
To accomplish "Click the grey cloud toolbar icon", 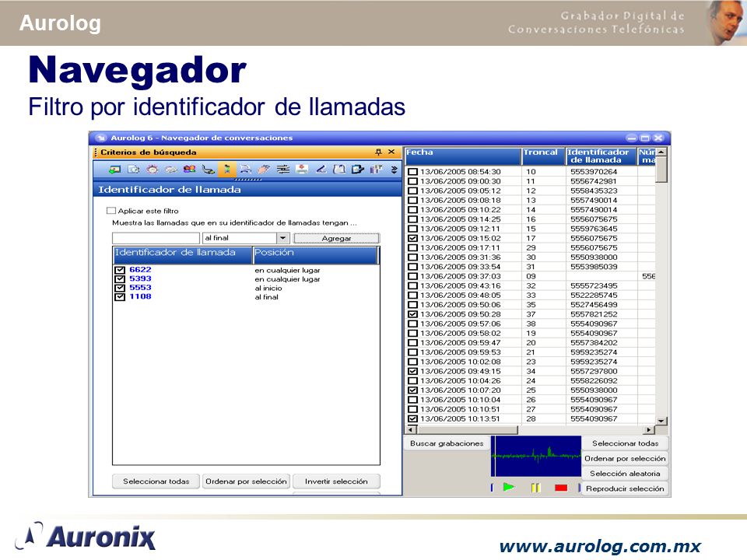I will click(x=171, y=169).
